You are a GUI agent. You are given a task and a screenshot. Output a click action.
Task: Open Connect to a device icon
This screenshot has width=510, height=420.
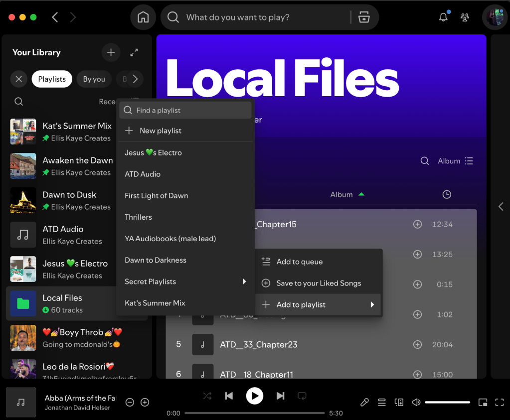click(x=399, y=402)
